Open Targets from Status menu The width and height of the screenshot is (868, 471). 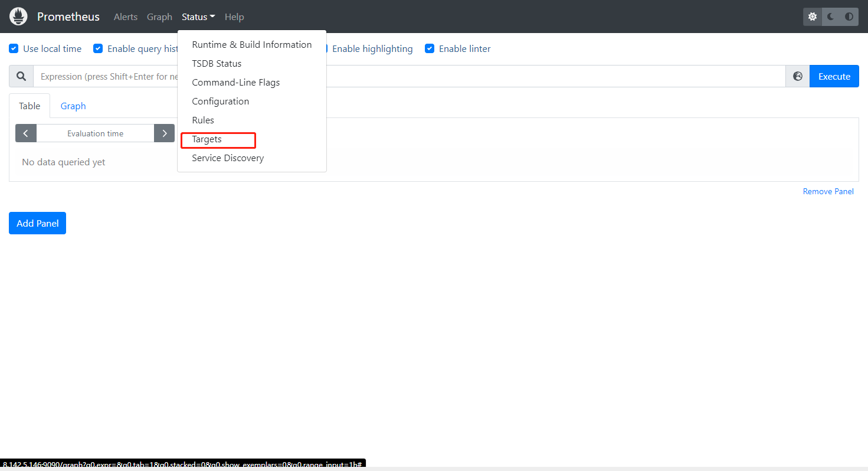click(x=252, y=139)
